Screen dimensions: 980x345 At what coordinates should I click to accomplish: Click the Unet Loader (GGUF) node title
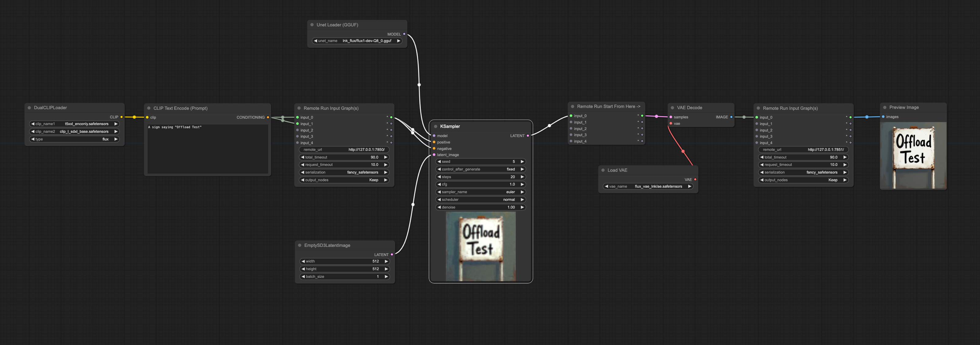click(x=338, y=25)
